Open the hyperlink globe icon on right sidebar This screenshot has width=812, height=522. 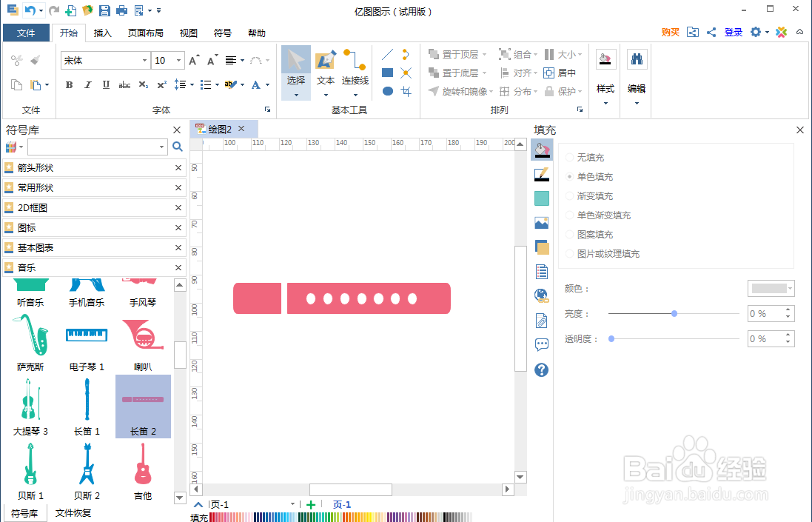tap(541, 295)
